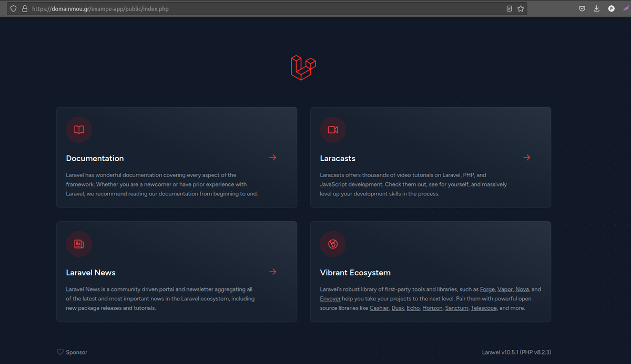The width and height of the screenshot is (631, 364).
Task: Open the Envoyer link
Action: pos(330,299)
